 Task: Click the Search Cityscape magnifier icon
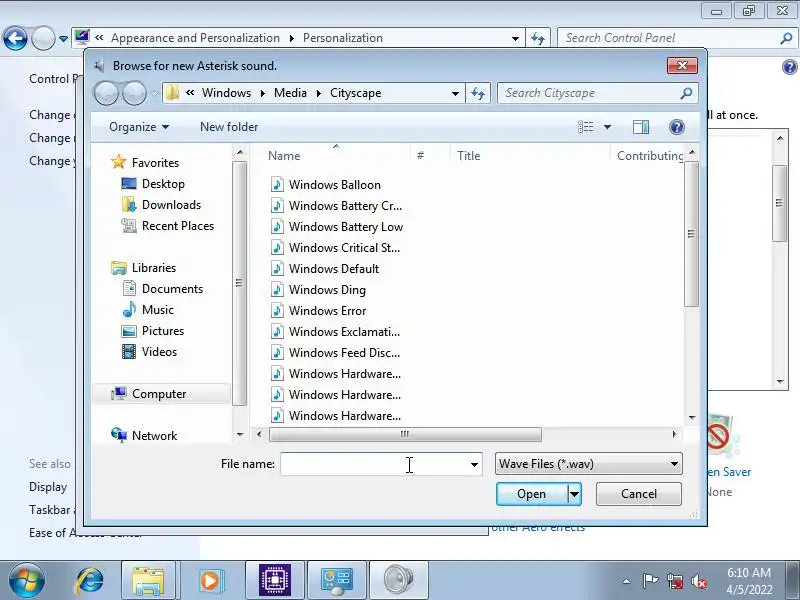click(x=687, y=93)
